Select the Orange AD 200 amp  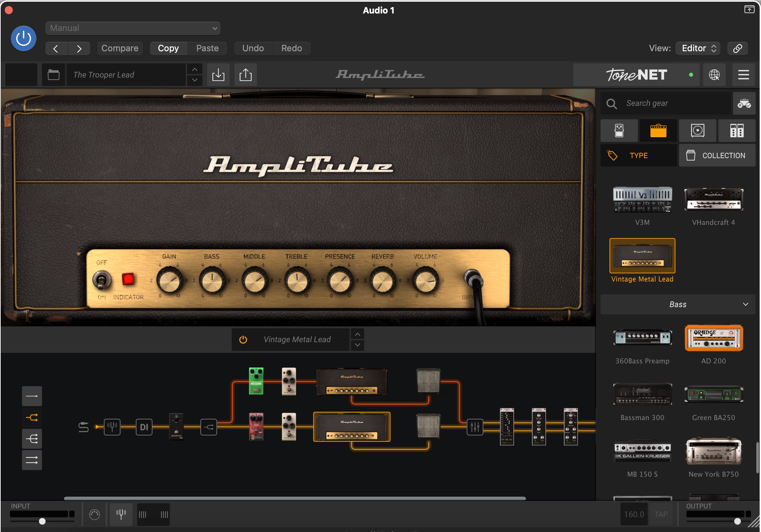pyautogui.click(x=713, y=338)
